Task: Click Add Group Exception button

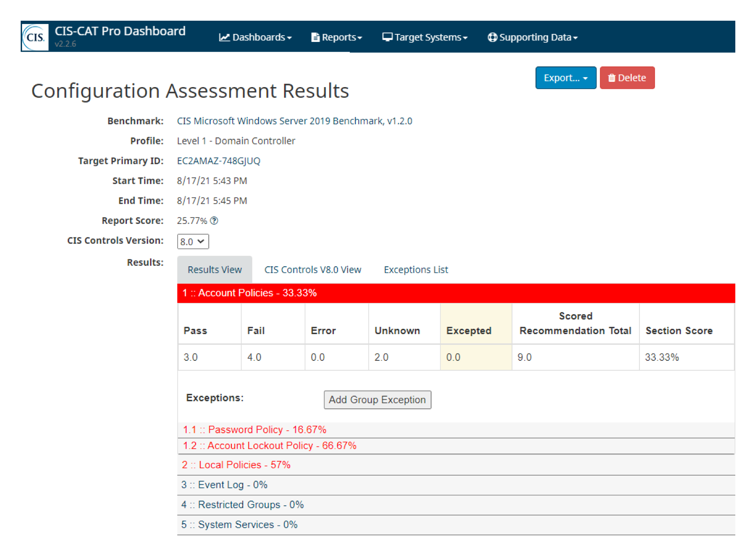Action: (x=377, y=399)
